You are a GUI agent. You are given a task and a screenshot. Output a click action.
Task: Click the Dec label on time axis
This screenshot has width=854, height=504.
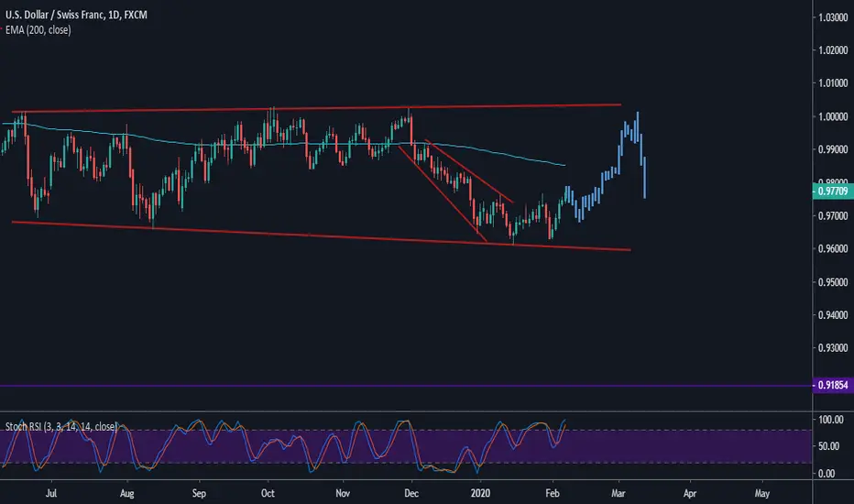point(411,493)
